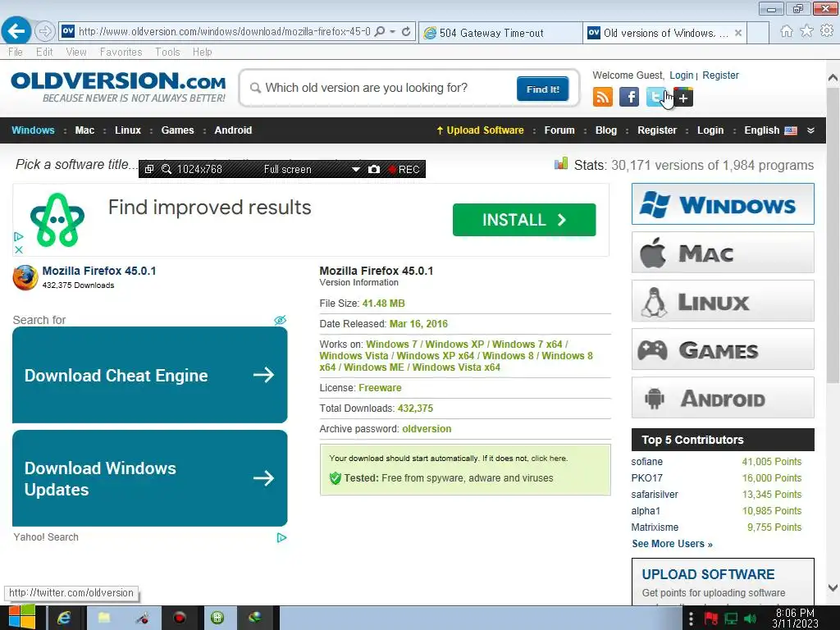Click the site search input field
The image size is (840, 630).
(382, 88)
